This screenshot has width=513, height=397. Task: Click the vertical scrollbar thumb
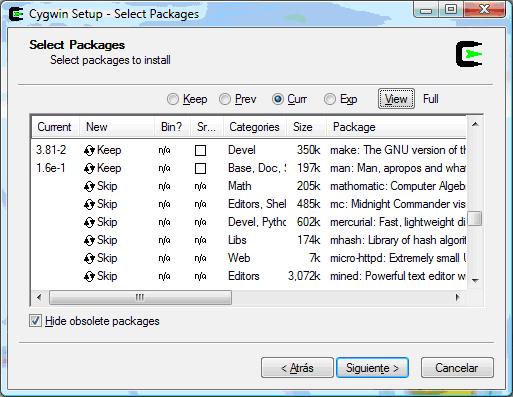coord(475,219)
